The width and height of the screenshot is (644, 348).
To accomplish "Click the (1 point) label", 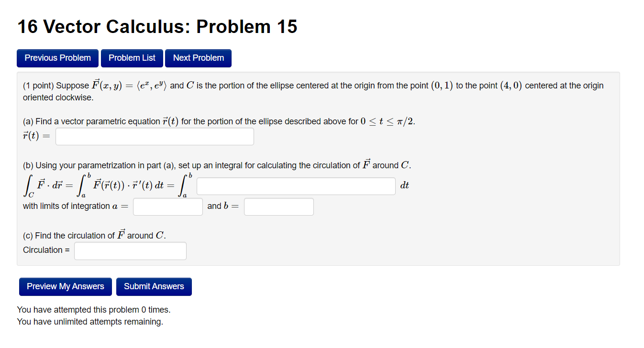I will 36,85.
